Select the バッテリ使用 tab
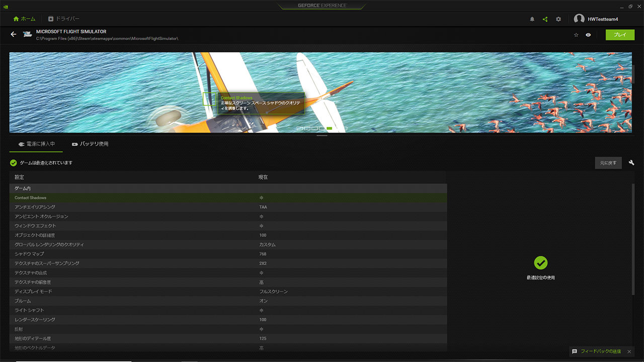Image resolution: width=644 pixels, height=362 pixels. point(90,144)
